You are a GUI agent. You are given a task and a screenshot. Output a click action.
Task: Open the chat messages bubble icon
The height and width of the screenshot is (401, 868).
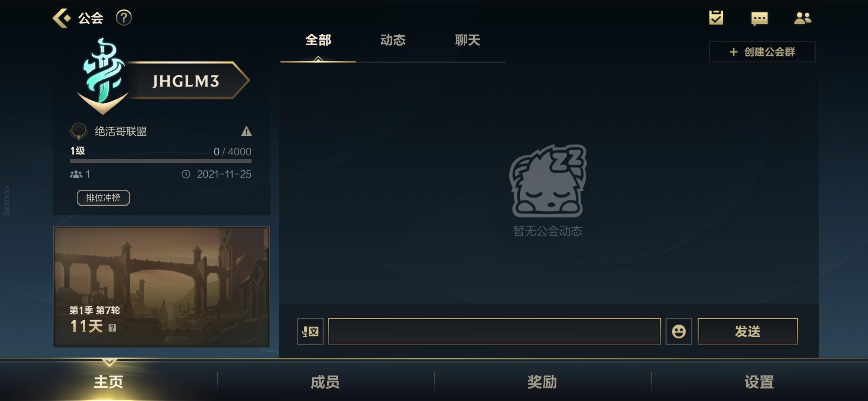[759, 19]
